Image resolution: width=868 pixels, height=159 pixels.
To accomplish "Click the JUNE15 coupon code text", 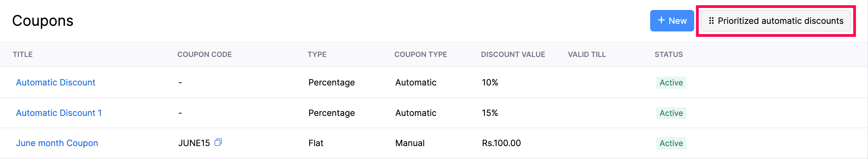I will coord(194,143).
